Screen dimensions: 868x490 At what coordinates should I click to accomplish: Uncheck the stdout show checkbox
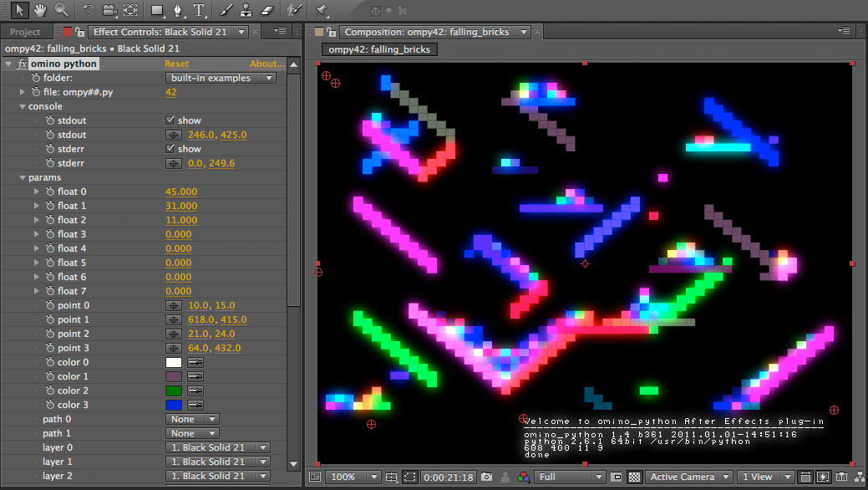click(x=170, y=120)
